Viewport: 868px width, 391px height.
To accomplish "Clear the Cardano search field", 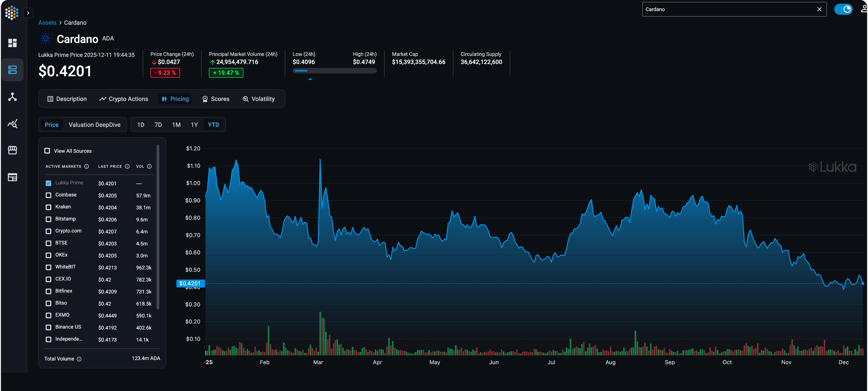I will coord(820,9).
